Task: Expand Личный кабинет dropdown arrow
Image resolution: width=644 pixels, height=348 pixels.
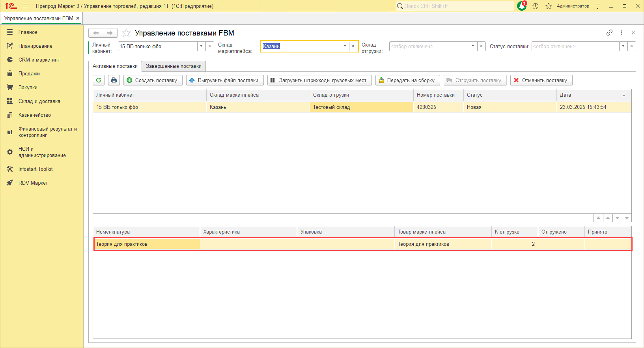Action: click(202, 46)
